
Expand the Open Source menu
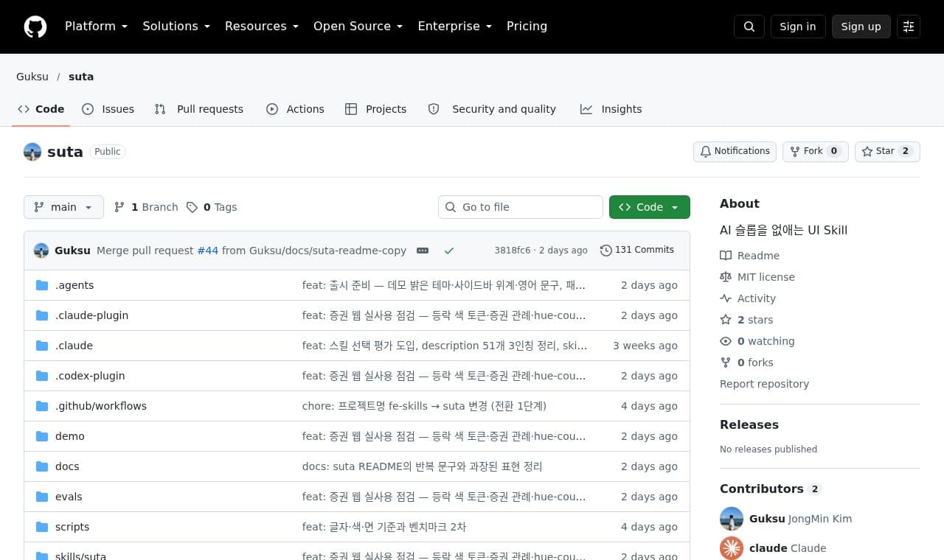pyautogui.click(x=358, y=27)
